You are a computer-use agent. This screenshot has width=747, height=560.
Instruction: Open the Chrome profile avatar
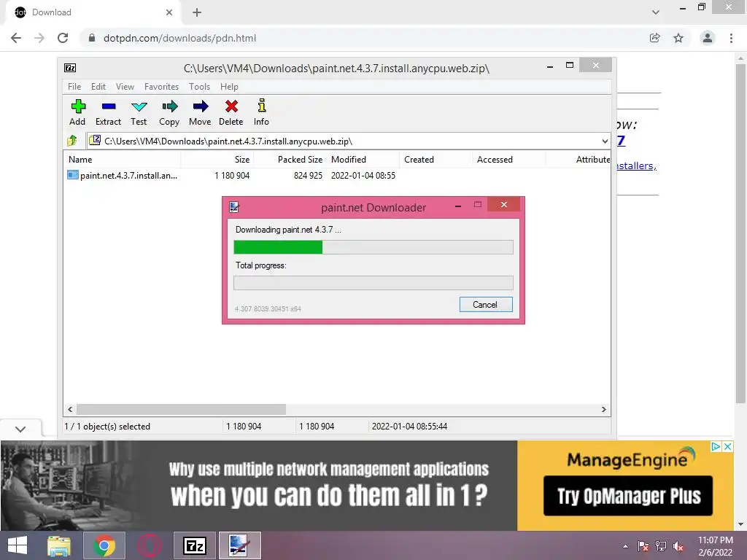coord(708,38)
